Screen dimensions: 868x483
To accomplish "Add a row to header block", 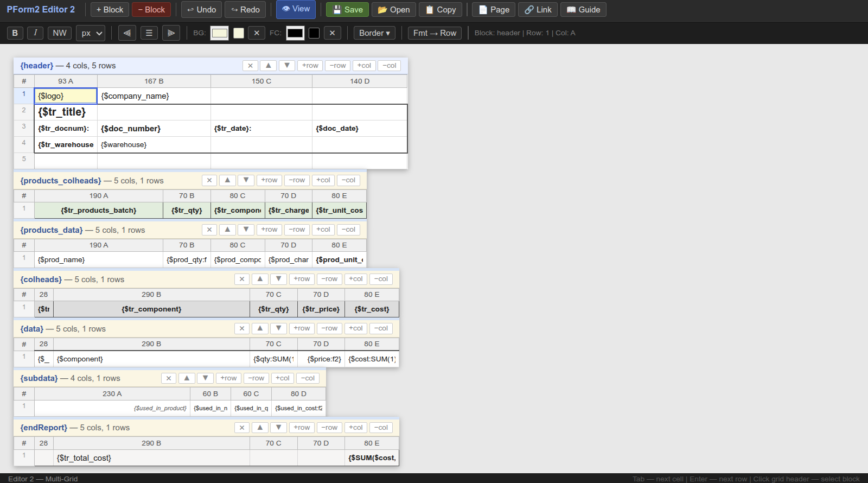I will (310, 66).
